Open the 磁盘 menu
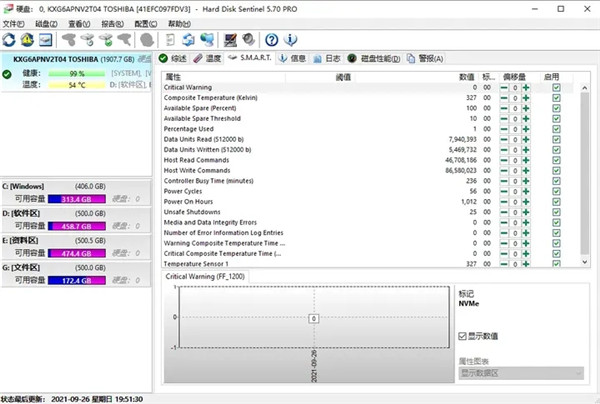Viewport: 600px width, 404px height. [46, 24]
